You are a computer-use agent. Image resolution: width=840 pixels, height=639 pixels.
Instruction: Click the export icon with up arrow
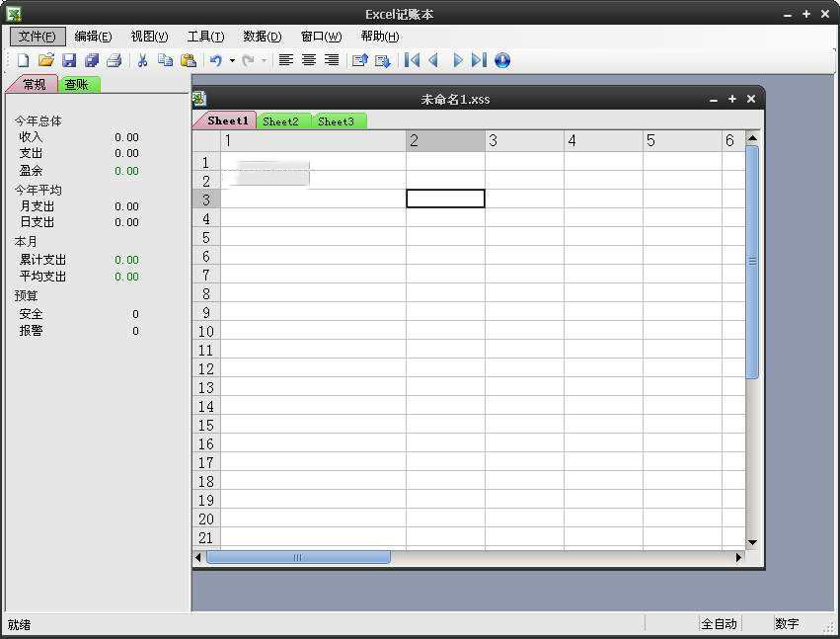pyautogui.click(x=360, y=60)
